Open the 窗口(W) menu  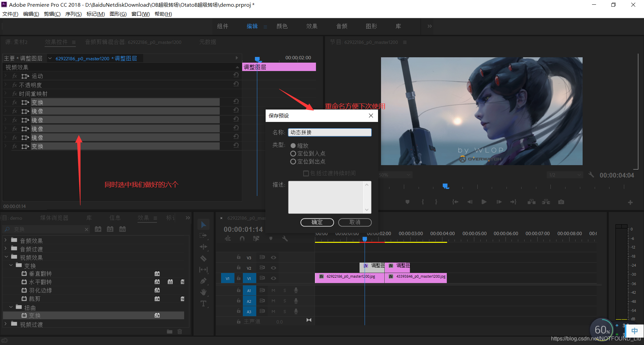coord(141,14)
